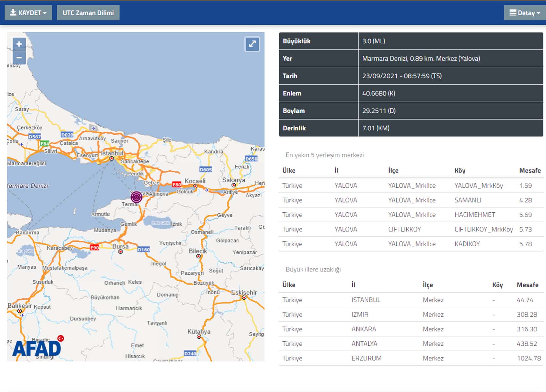Image resolution: width=546 pixels, height=392 pixels.
Task: Click the Mesafe header in nearest settlements
Action: (x=530, y=171)
